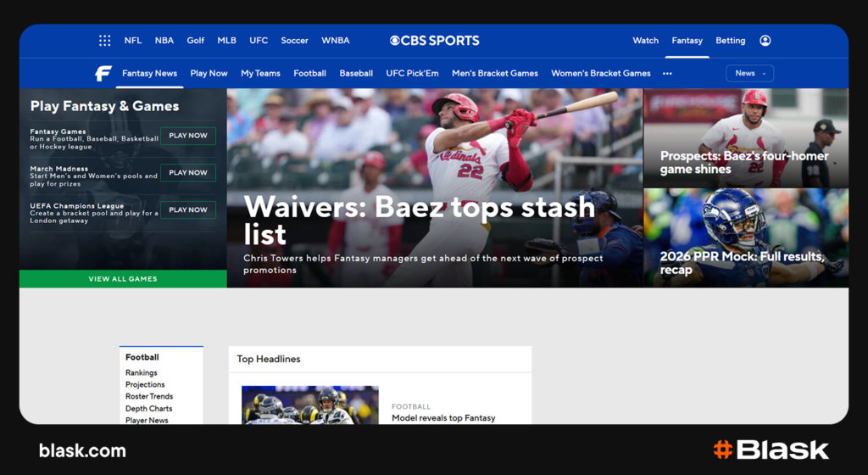
Task: Open the Waivers: Baez tops stash list story
Action: click(419, 220)
